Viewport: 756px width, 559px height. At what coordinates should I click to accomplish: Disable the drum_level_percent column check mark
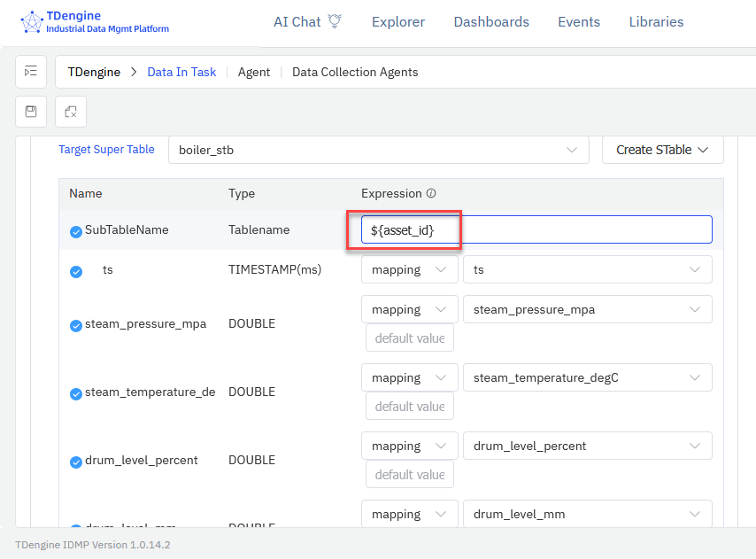76,462
